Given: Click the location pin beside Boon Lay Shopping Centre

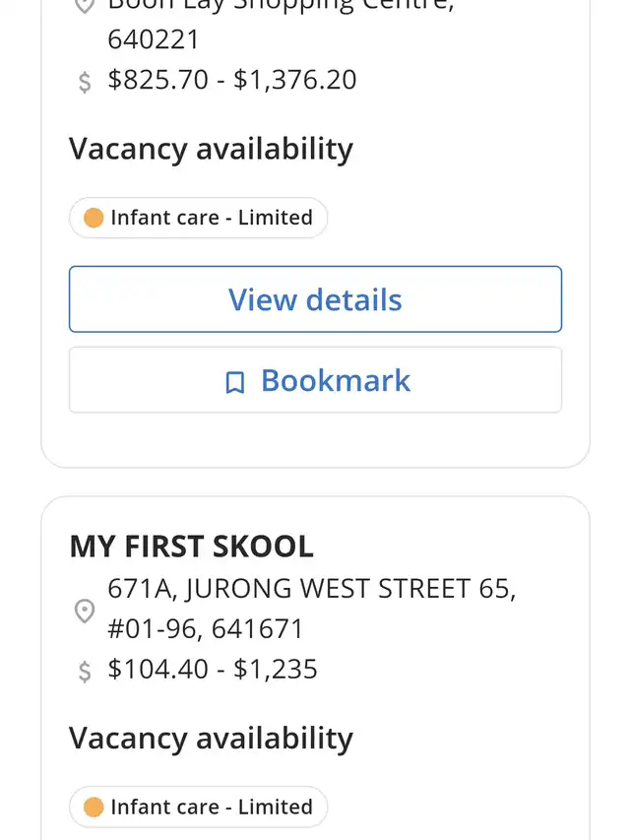Looking at the screenshot, I should point(85,5).
